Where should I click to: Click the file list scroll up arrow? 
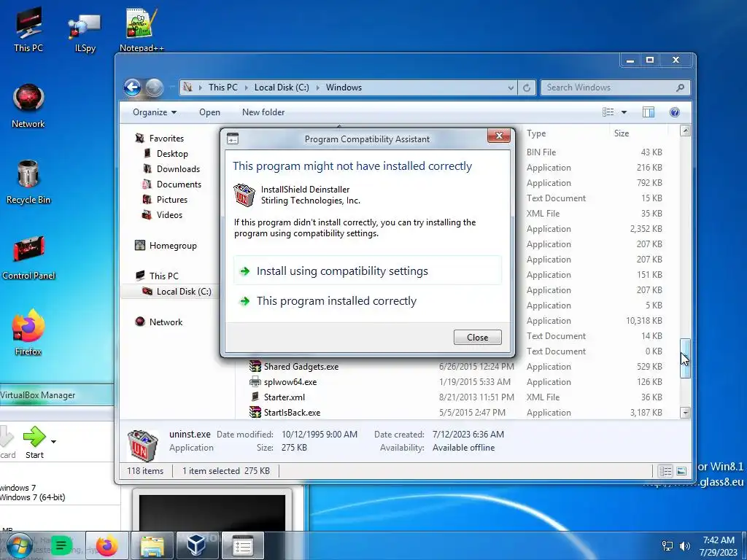685,131
